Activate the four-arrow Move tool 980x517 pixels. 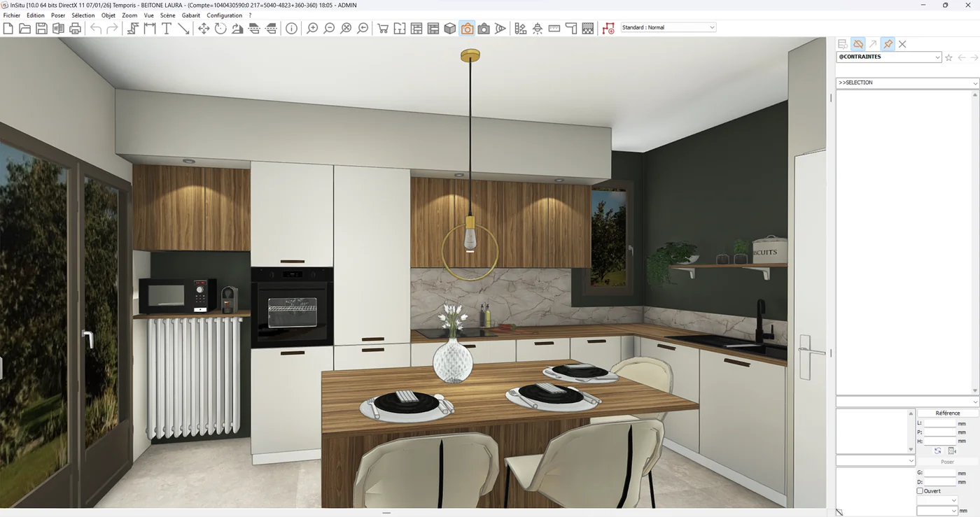(204, 28)
